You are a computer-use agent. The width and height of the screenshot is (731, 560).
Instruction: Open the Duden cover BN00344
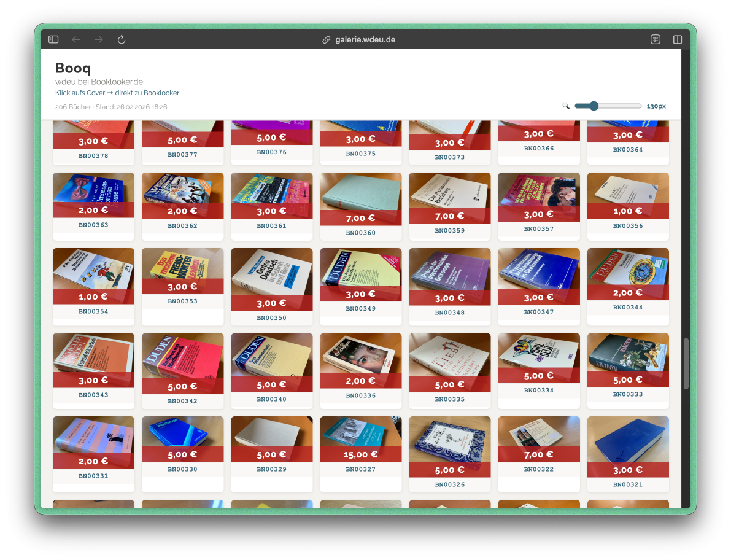pos(627,274)
